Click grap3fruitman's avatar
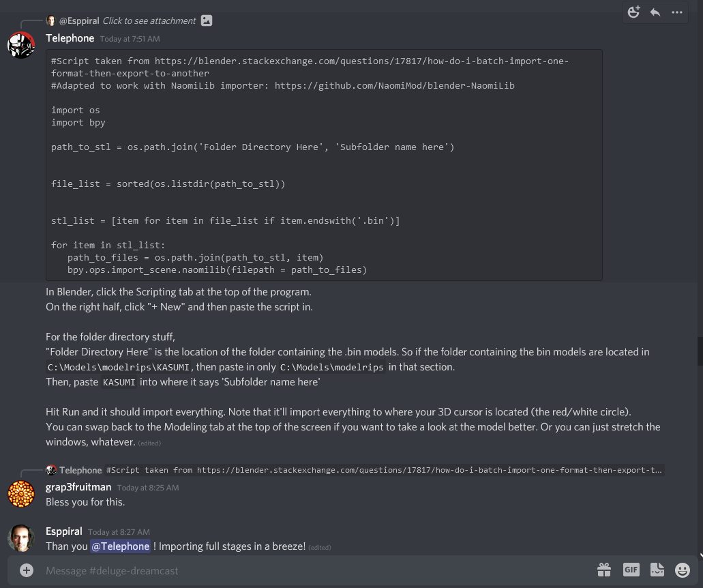This screenshot has width=703, height=588. point(21,494)
